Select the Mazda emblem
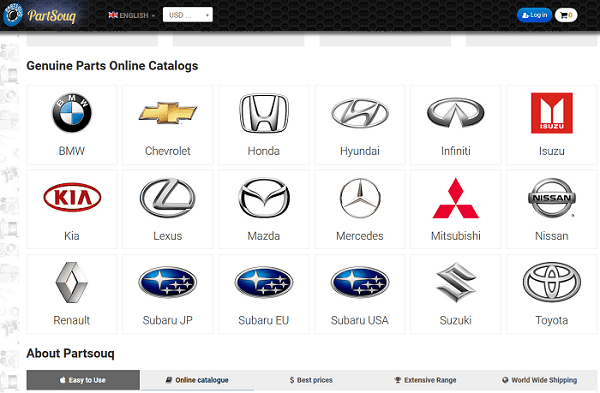This screenshot has height=393, width=600. tap(264, 198)
